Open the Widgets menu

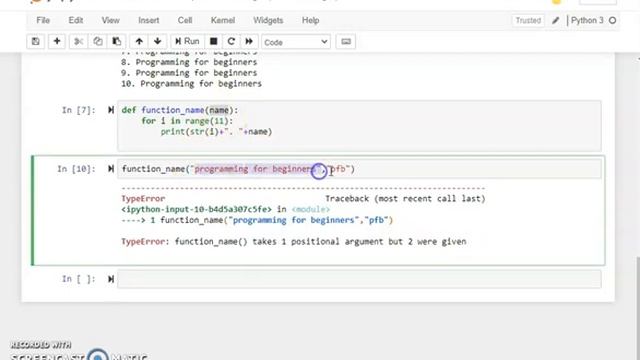[268, 20]
